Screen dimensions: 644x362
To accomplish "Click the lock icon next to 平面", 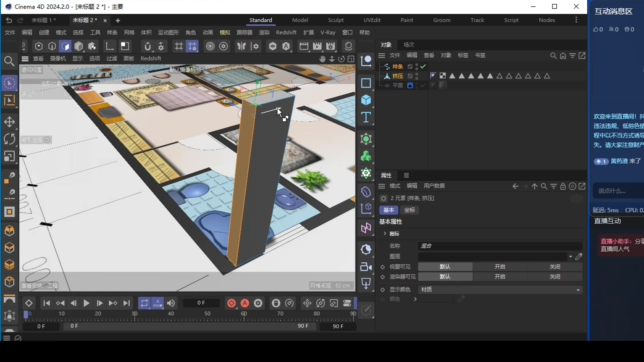I will click(x=410, y=85).
